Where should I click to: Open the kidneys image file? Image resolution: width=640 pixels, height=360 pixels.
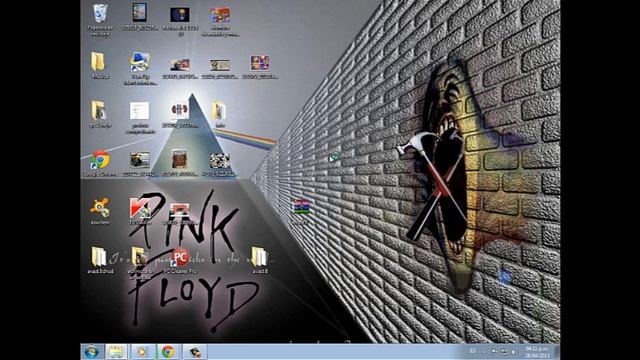tap(180, 114)
